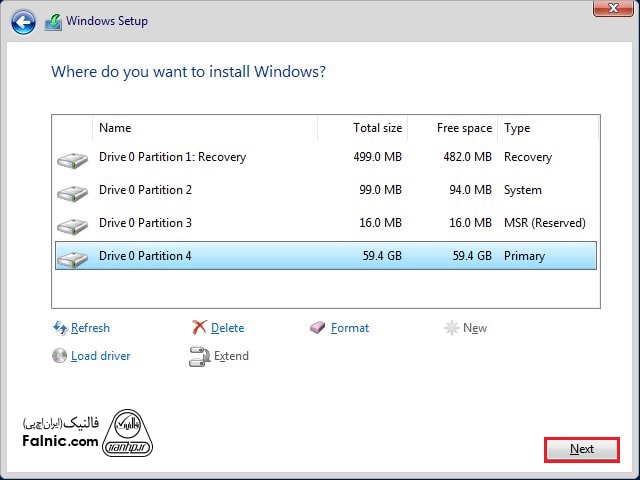Screen dimensions: 640x480
Task: Click the Windows Setup title icon
Action: [x=53, y=21]
